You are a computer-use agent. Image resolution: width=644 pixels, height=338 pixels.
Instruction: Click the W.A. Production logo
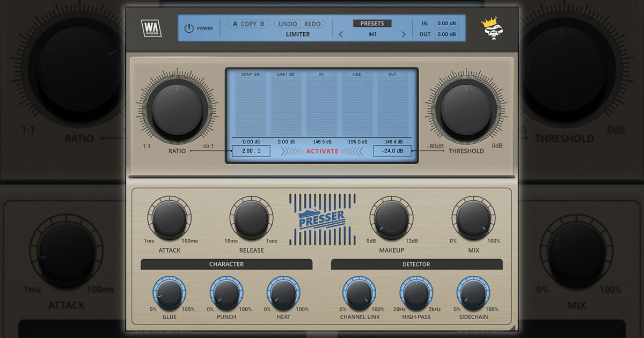[x=151, y=28]
